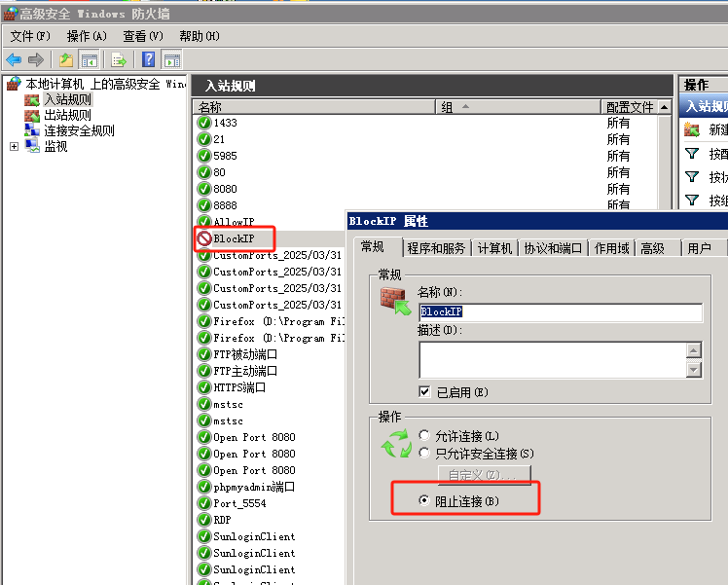
Task: Select 出站规则 in the left tree
Action: [67, 115]
